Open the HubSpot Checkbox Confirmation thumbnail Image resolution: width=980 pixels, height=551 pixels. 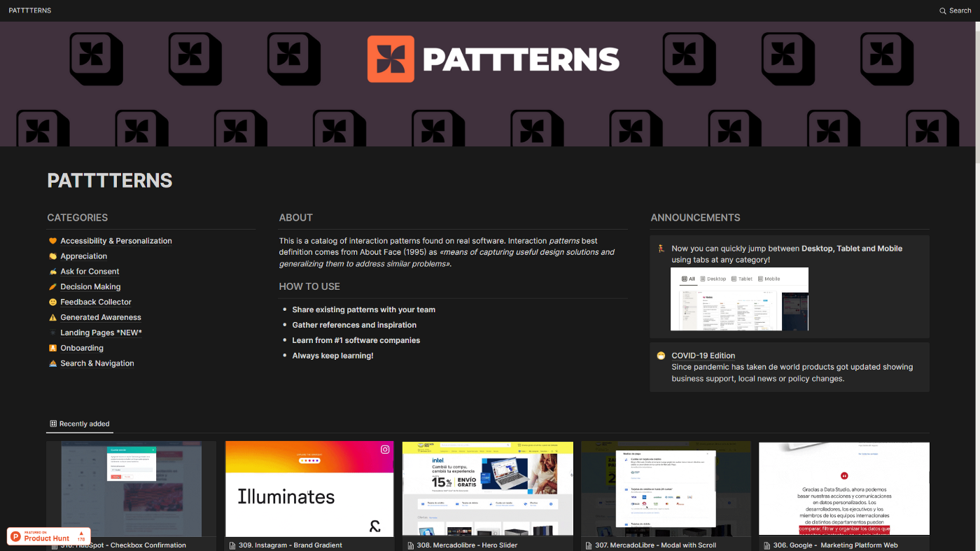coord(132,489)
